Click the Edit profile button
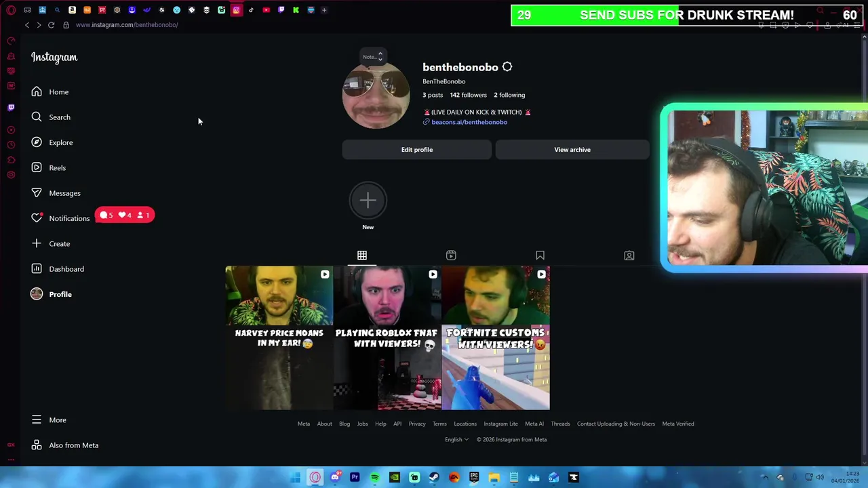The width and height of the screenshot is (868, 488). click(416, 150)
